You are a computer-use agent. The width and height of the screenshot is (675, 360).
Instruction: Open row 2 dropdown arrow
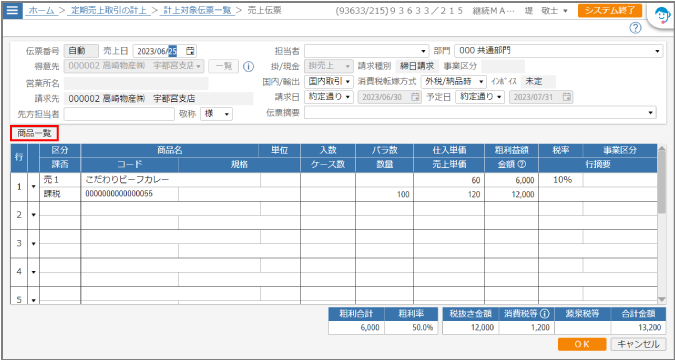[34, 215]
